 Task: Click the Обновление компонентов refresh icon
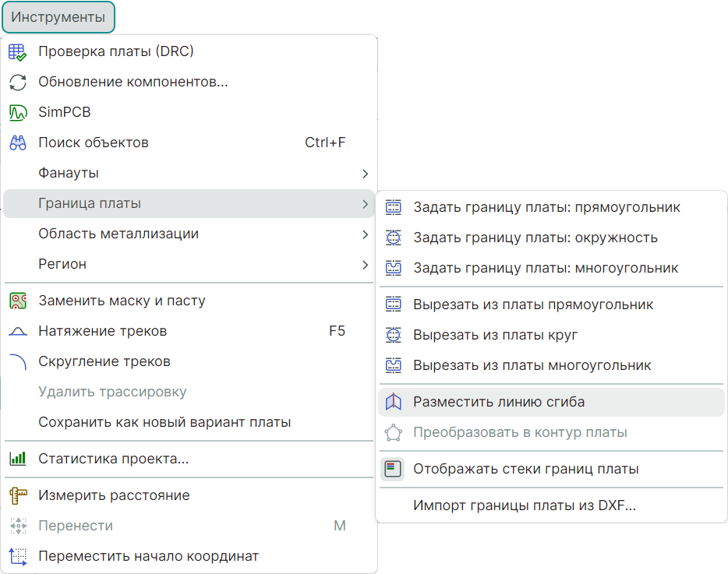point(17,82)
